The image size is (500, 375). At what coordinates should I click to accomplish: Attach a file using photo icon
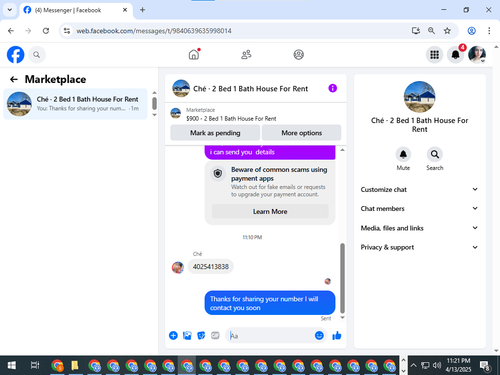click(x=187, y=335)
